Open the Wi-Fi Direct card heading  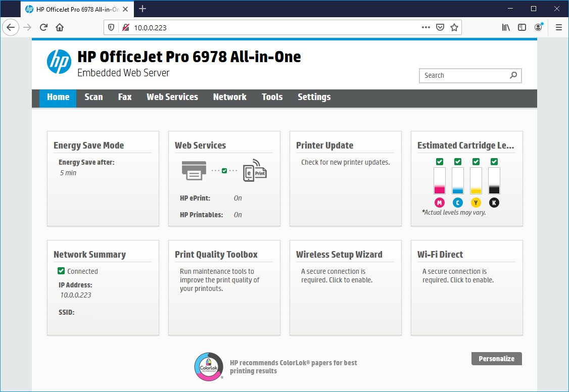440,255
